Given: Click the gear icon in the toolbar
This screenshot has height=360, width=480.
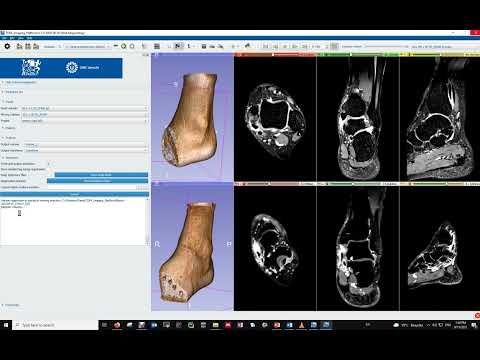Looking at the screenshot, I should pyautogui.click(x=7, y=46).
